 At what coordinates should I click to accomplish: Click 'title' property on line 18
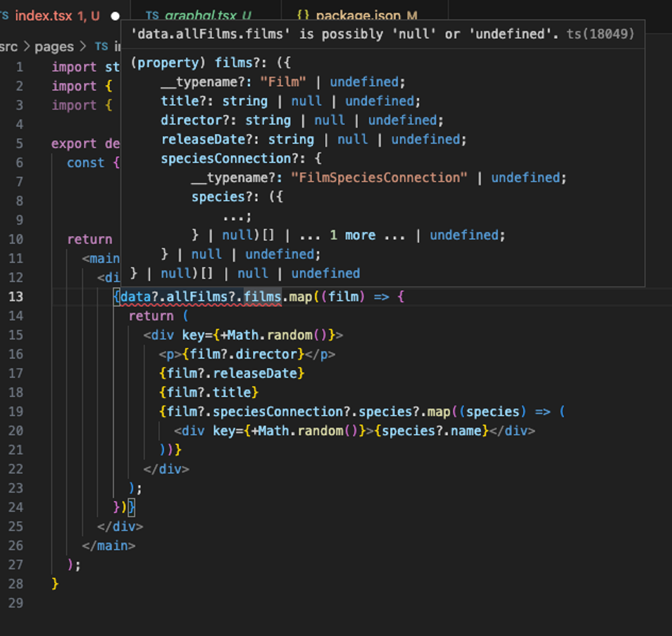[x=232, y=393]
